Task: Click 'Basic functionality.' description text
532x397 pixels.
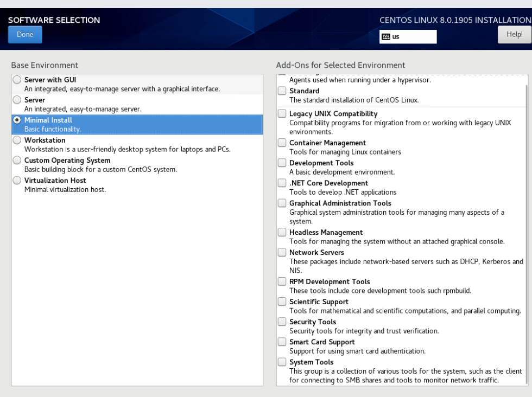Action: tap(53, 129)
